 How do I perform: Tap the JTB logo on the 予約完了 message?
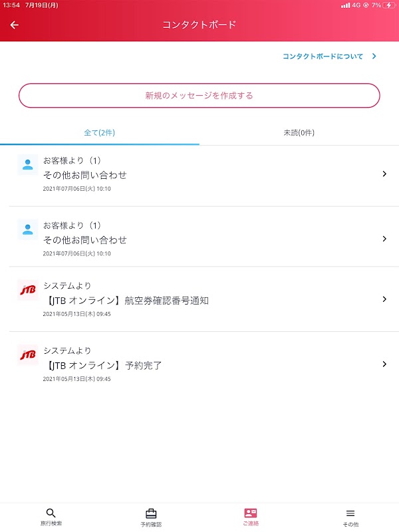coord(27,355)
